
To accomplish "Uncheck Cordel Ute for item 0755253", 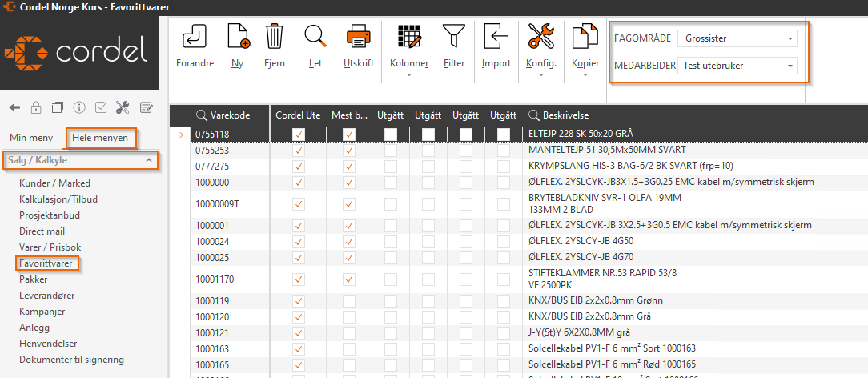I will point(299,150).
